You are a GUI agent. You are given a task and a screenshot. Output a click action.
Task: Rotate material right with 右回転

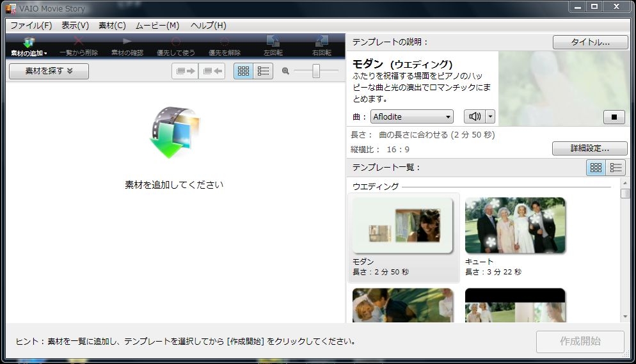tap(322, 46)
